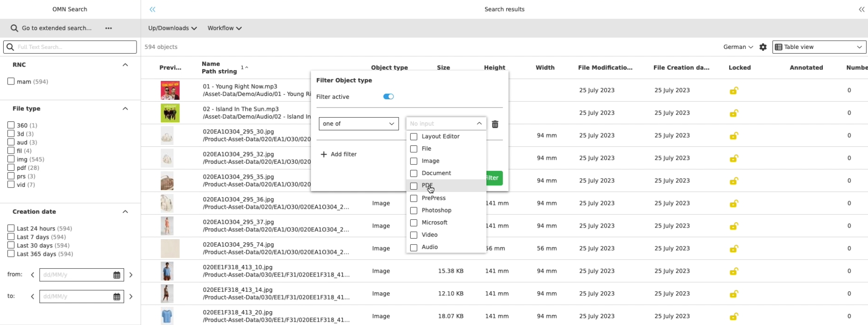This screenshot has width=868, height=325.
Task: Click lock icon for Young Right Now.mp3
Action: click(733, 90)
